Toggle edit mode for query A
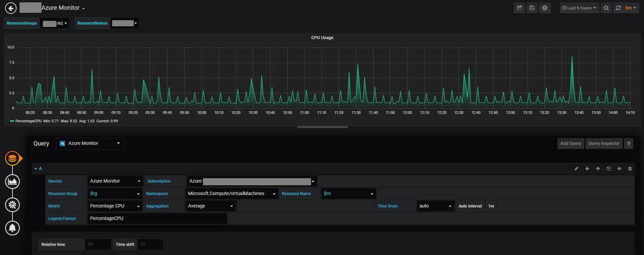The image size is (644, 255). (x=576, y=169)
